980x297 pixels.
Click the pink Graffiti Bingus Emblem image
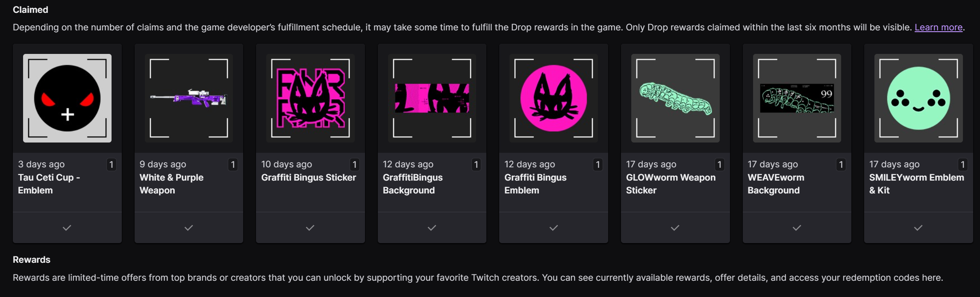(x=553, y=98)
